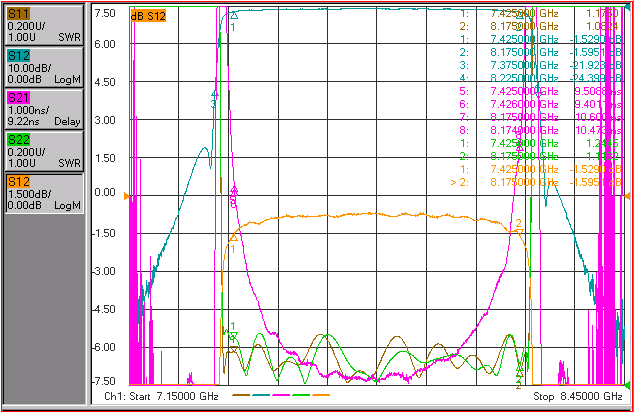
Task: Click the Stop 8.45000 GHz label
Action: coord(578,396)
